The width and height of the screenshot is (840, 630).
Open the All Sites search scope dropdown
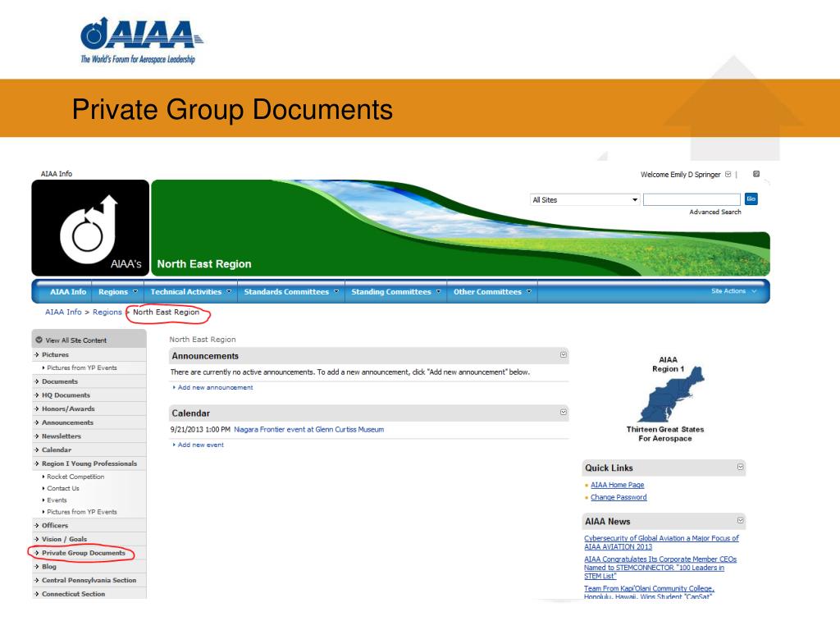[585, 200]
